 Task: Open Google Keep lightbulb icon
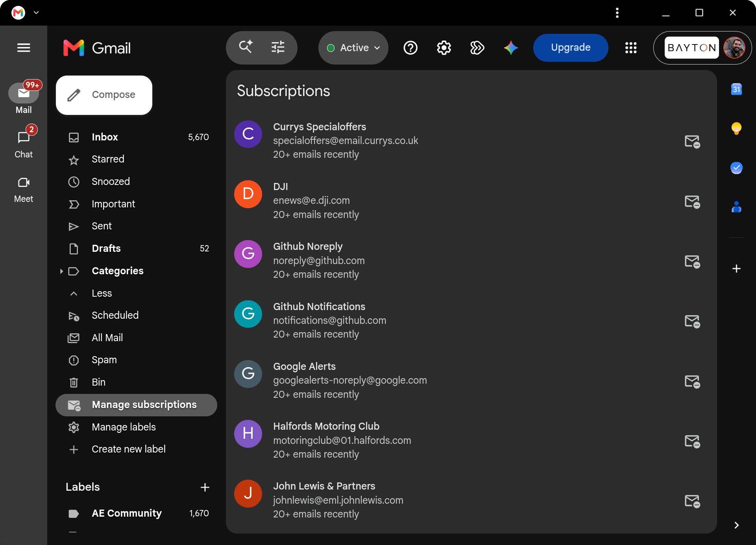point(736,128)
